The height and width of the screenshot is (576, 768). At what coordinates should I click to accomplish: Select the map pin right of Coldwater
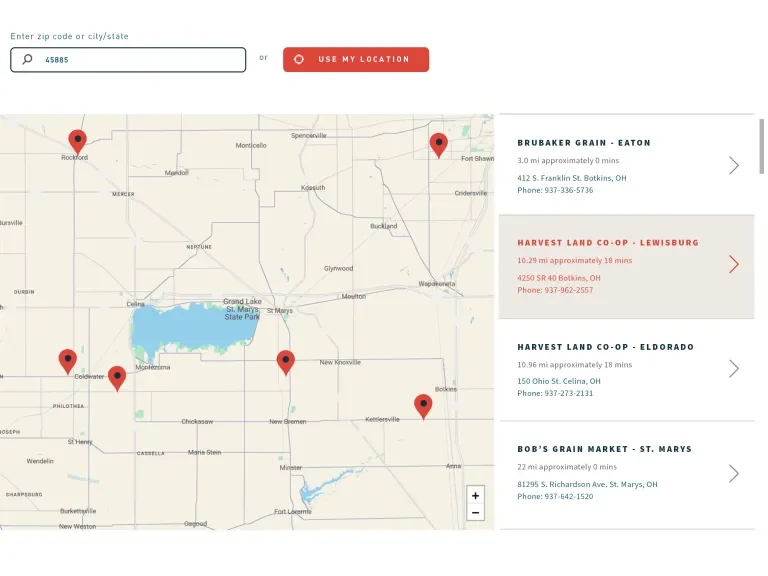(x=117, y=378)
